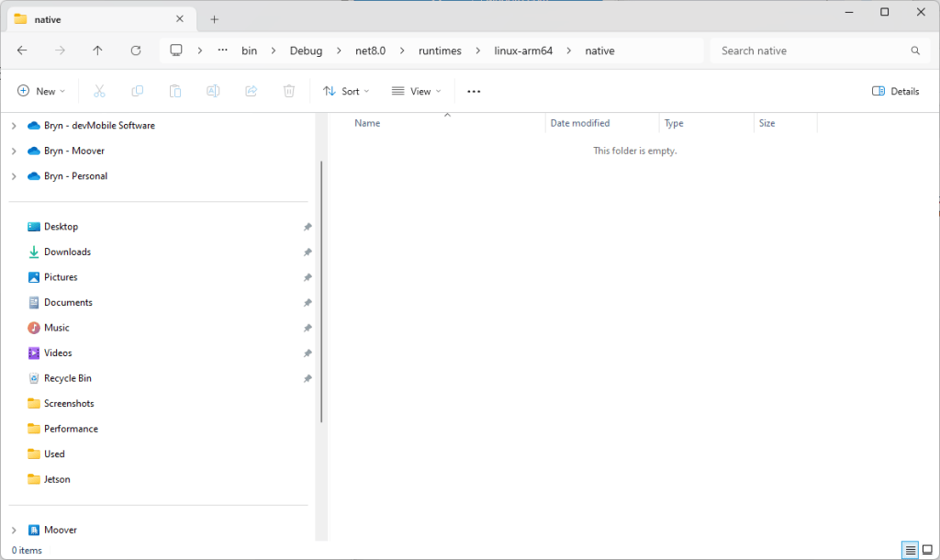Open the See more ellipsis menu
The width and height of the screenshot is (940, 560).
point(474,91)
